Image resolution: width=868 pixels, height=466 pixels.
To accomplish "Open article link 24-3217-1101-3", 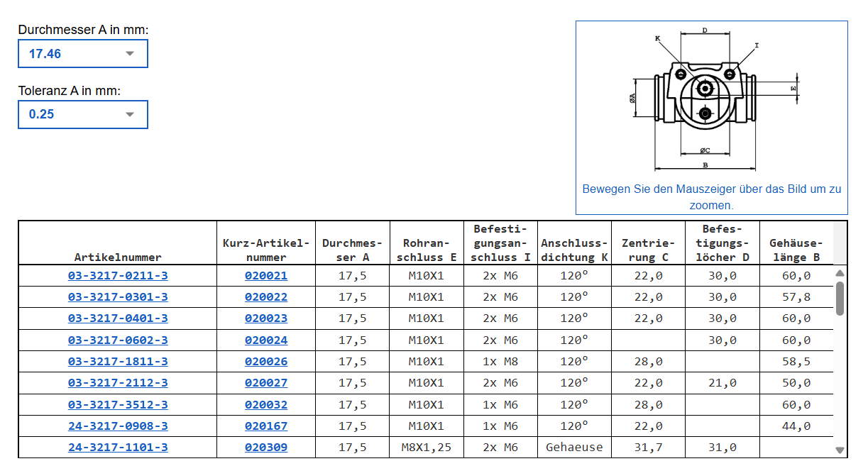I will tap(118, 448).
